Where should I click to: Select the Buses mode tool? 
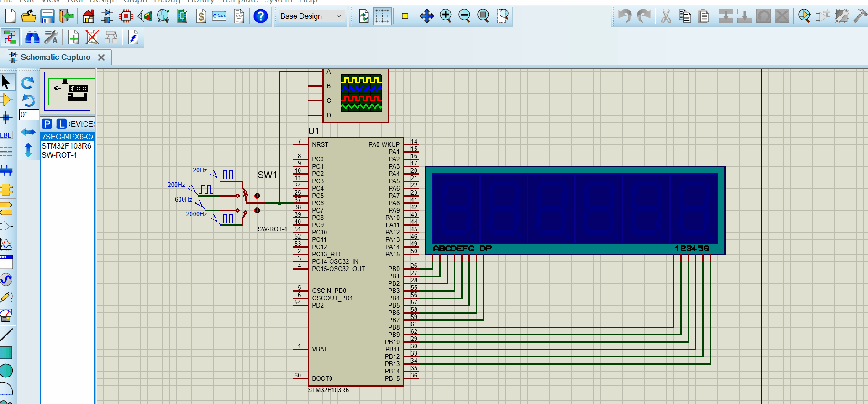pos(6,171)
